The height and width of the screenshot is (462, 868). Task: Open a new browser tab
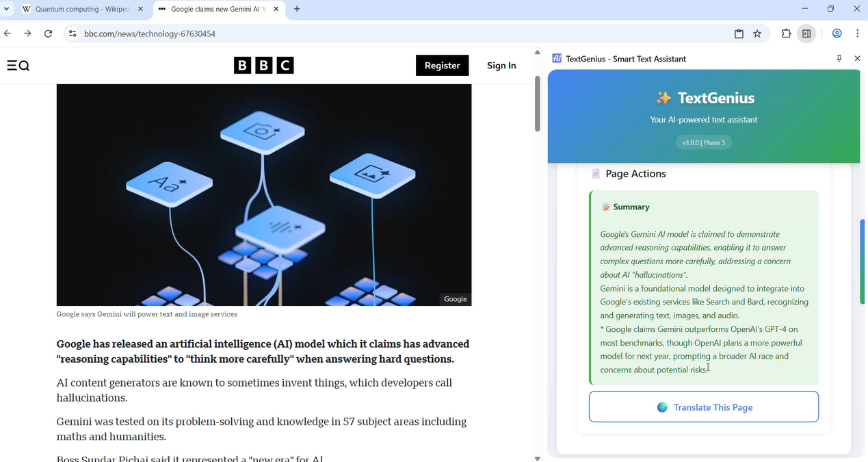[297, 10]
